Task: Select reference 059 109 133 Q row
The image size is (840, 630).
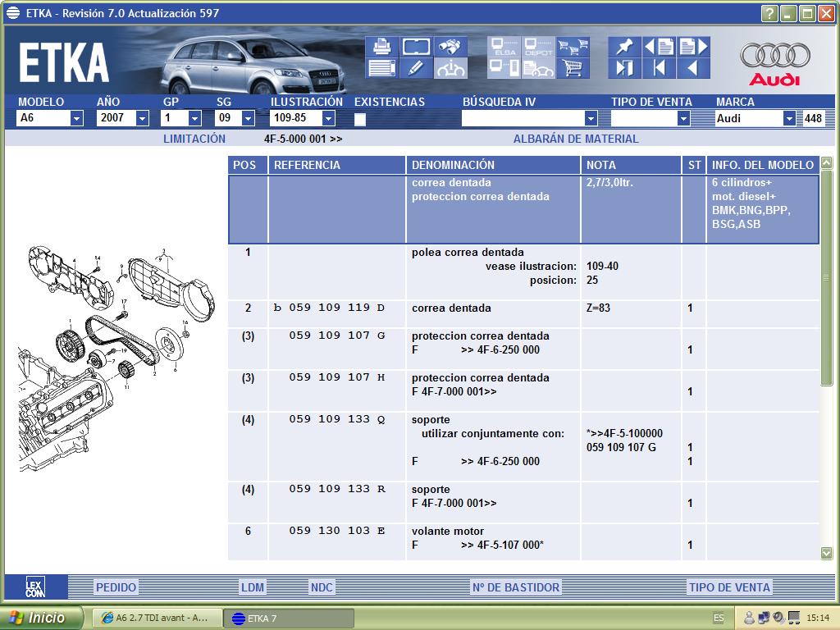Action: (523, 446)
